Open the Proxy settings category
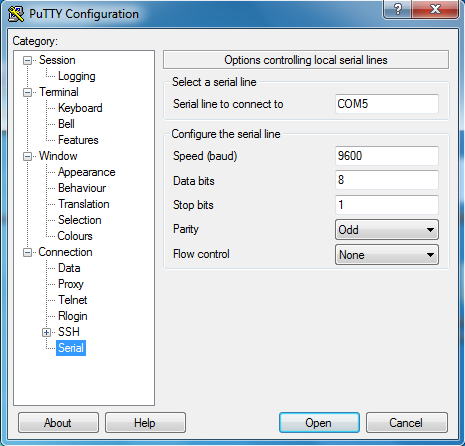The image size is (465, 446). tap(71, 284)
